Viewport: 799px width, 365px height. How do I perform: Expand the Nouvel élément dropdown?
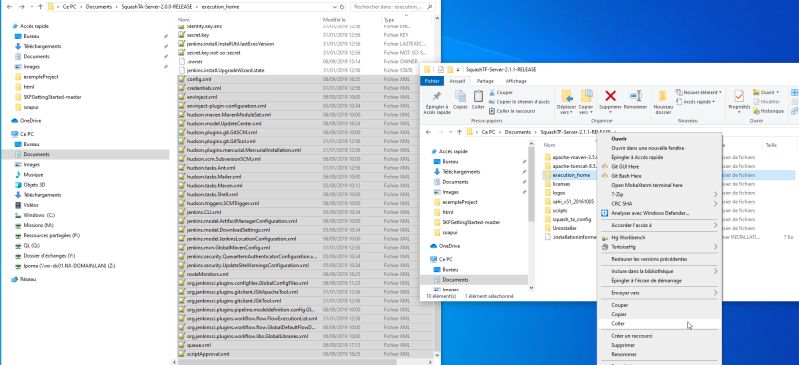(x=699, y=93)
